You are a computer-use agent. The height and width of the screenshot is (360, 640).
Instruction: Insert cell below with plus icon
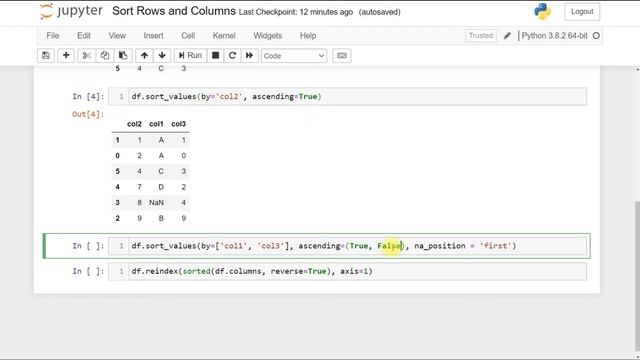click(x=66, y=56)
